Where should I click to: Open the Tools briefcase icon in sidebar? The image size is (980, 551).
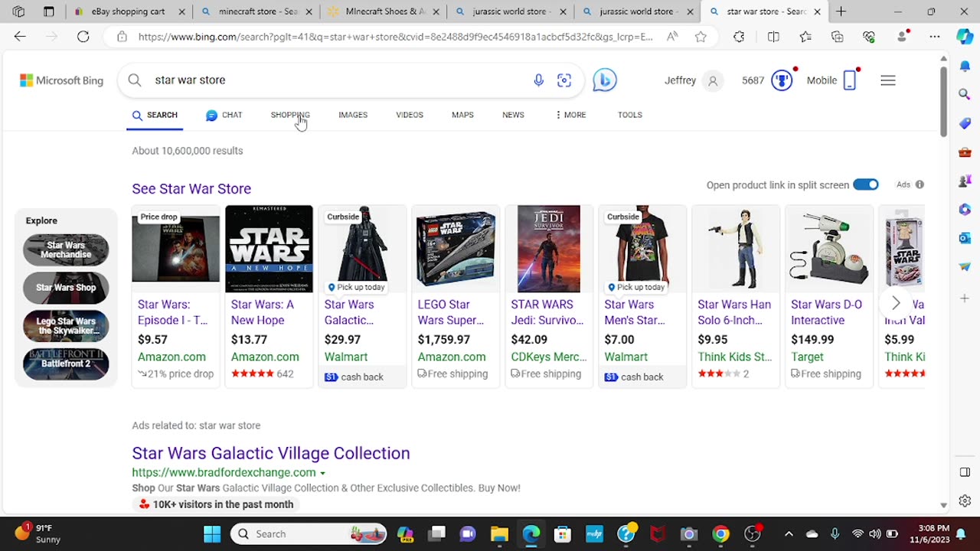pyautogui.click(x=965, y=152)
